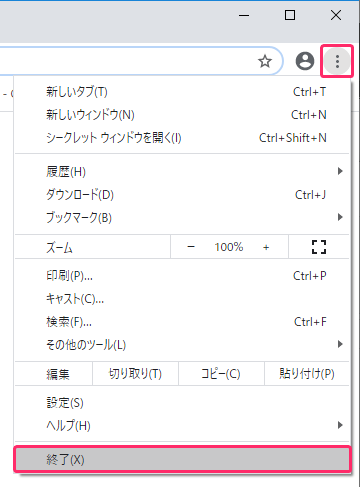This screenshot has width=360, height=487.
Task: Click the 切り取り(T) button
Action: click(135, 374)
